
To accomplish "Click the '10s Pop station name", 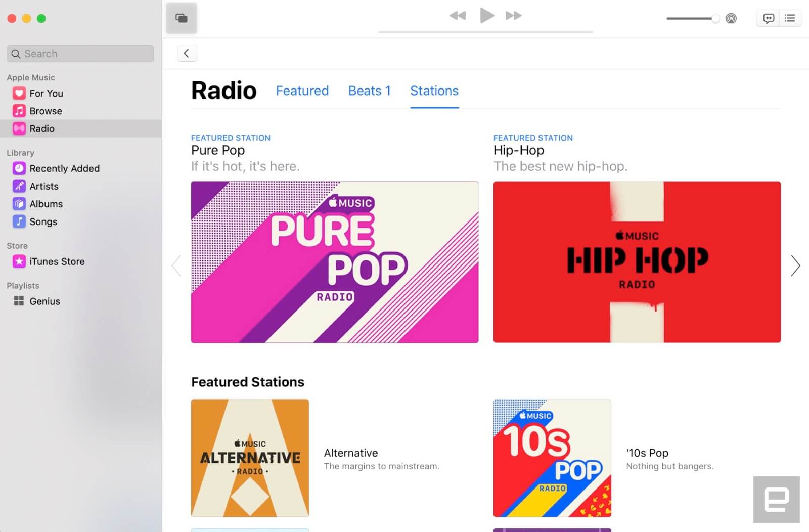I will click(x=647, y=453).
